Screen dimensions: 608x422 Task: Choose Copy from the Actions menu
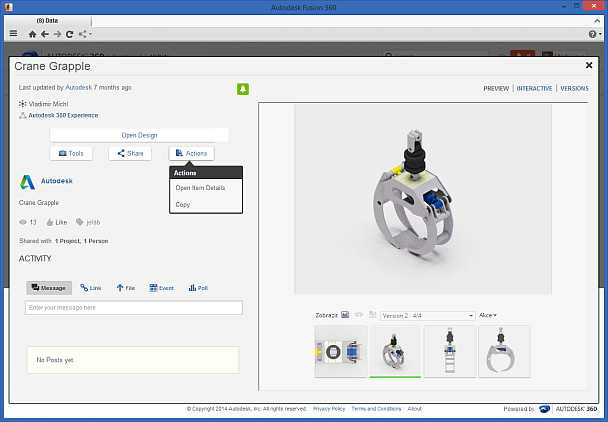pyautogui.click(x=183, y=204)
